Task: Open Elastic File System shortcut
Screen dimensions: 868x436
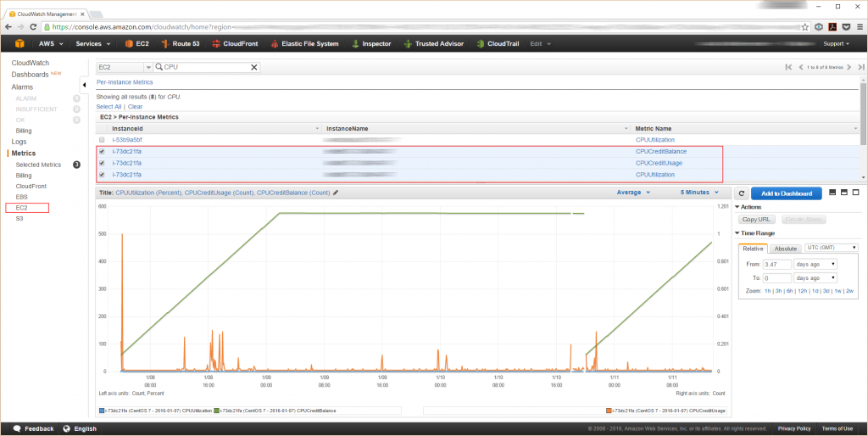Action: (304, 44)
